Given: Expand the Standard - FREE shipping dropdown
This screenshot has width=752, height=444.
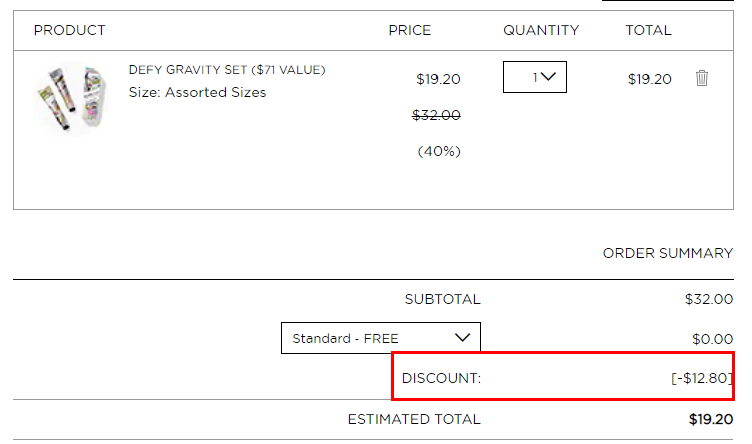Looking at the screenshot, I should click(x=381, y=338).
